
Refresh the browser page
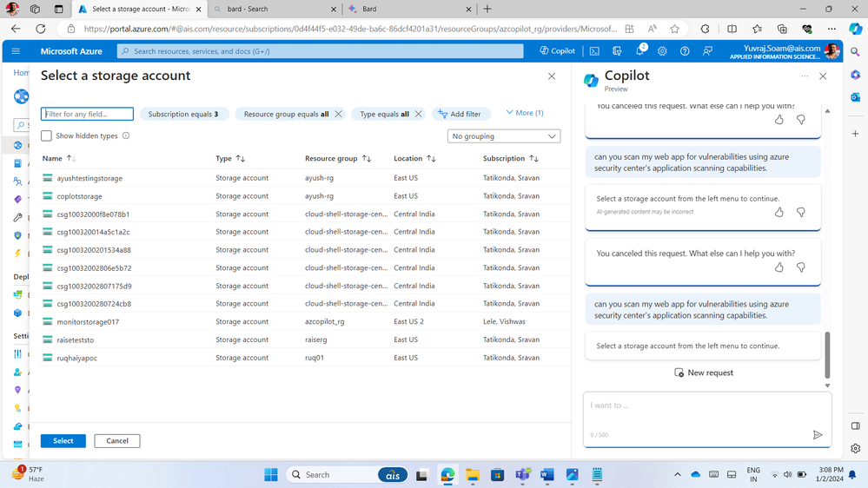click(x=41, y=29)
